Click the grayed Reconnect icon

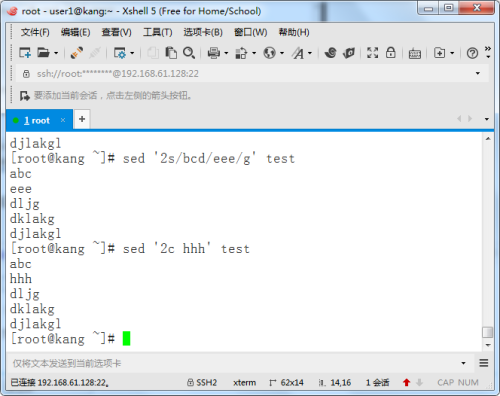(95, 53)
